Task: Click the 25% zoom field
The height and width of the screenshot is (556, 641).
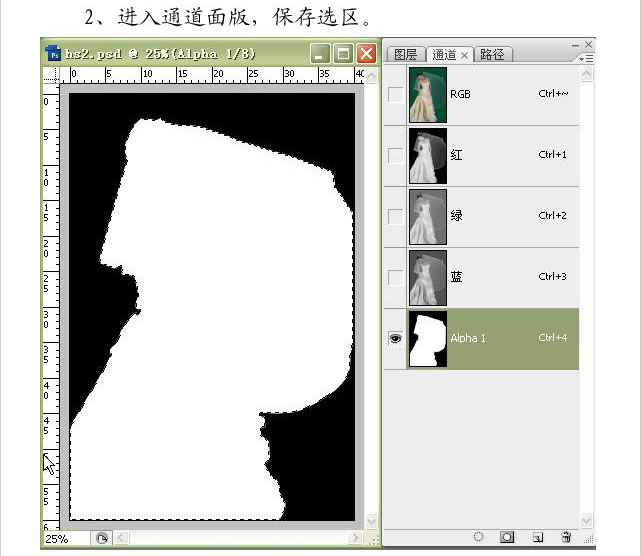Action: tap(65, 539)
